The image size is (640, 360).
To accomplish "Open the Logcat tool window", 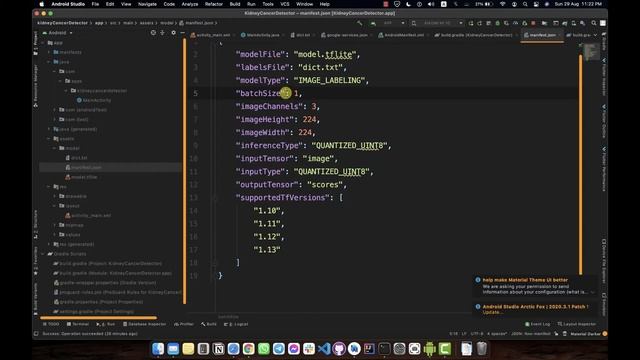I will (236, 324).
